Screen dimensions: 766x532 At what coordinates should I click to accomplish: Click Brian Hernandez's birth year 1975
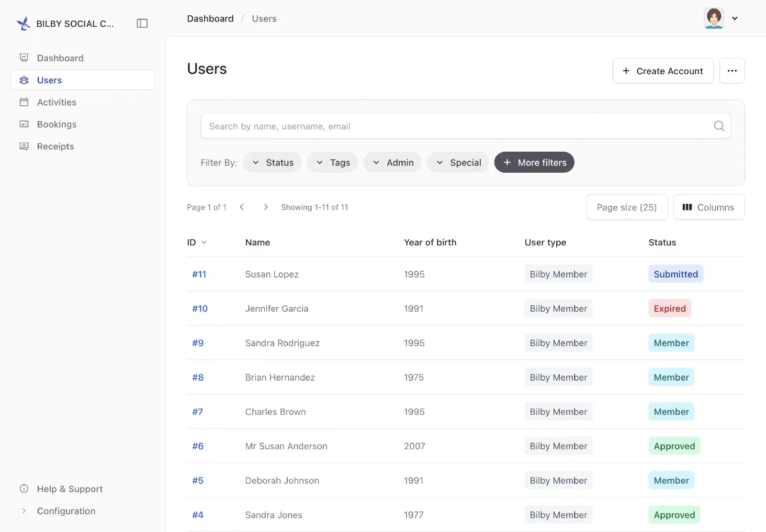(414, 377)
